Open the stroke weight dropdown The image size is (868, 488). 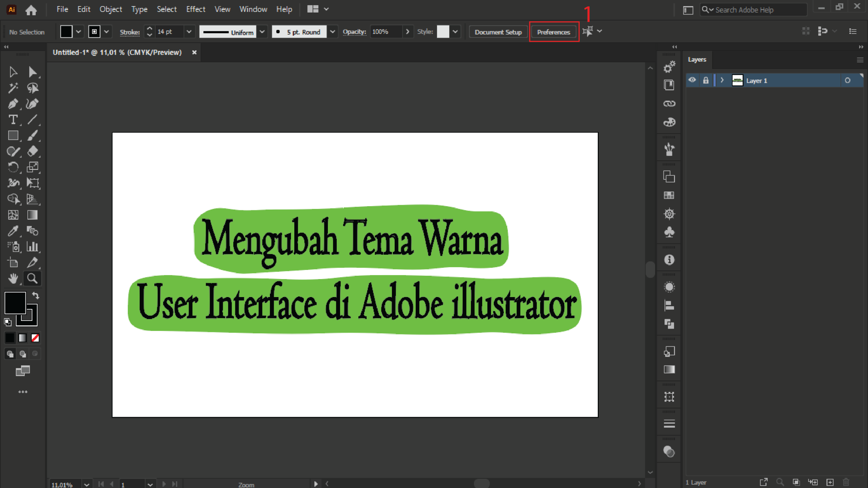pos(189,32)
